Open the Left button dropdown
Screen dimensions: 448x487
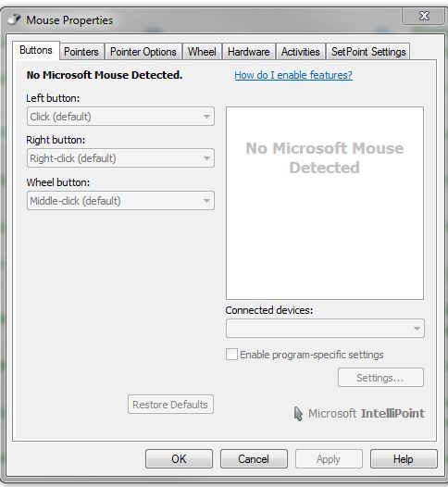coord(120,117)
